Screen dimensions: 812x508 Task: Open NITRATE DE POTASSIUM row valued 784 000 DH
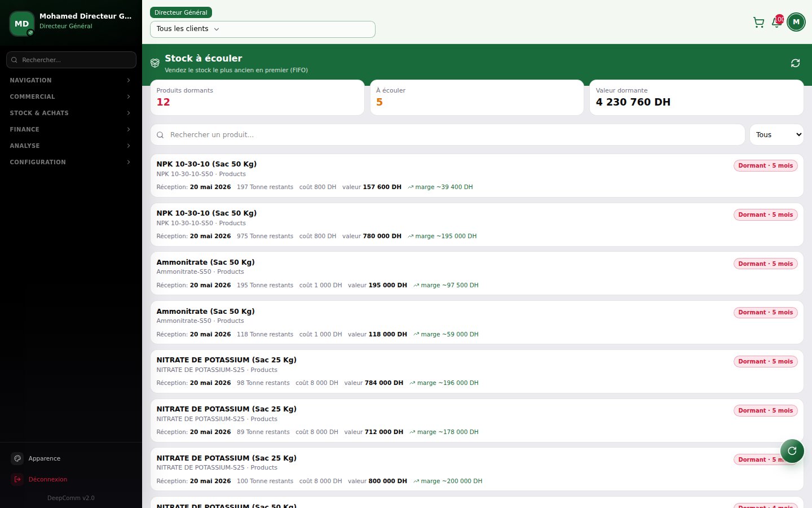(477, 371)
